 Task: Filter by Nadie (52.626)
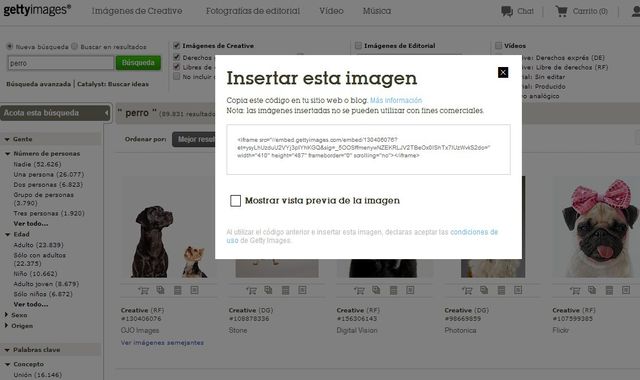tap(37, 164)
